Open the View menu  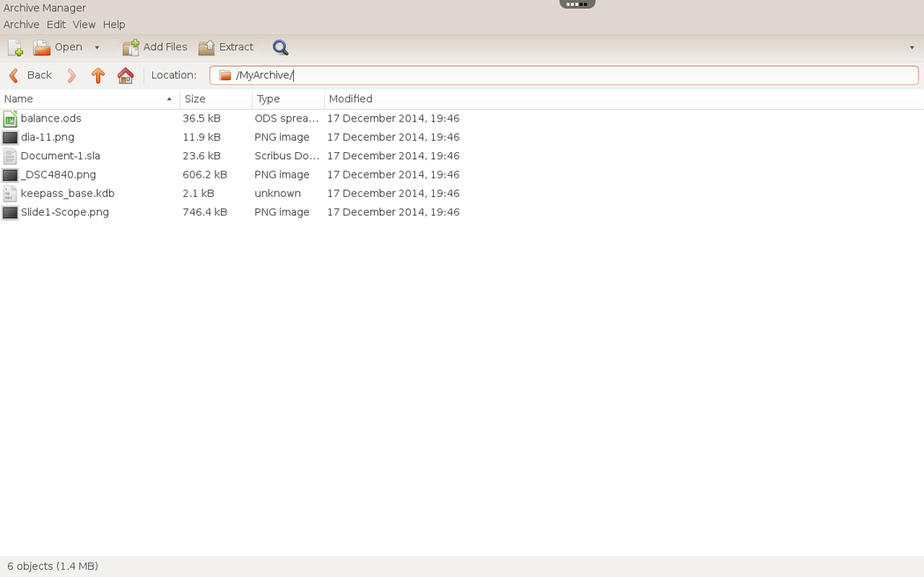84,25
